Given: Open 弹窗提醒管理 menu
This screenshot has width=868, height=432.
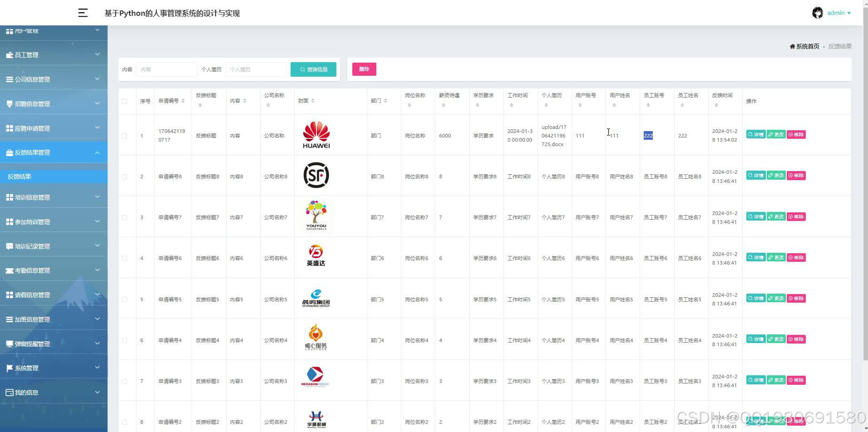Looking at the screenshot, I should tap(54, 344).
